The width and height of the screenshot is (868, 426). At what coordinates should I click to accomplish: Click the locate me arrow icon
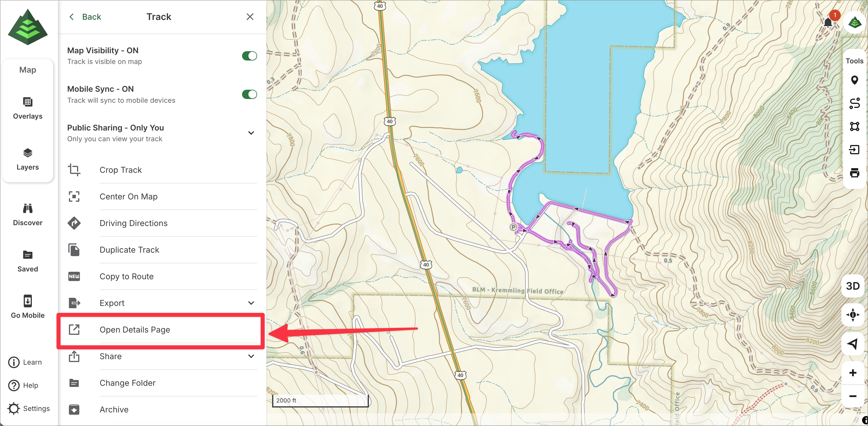tap(852, 344)
